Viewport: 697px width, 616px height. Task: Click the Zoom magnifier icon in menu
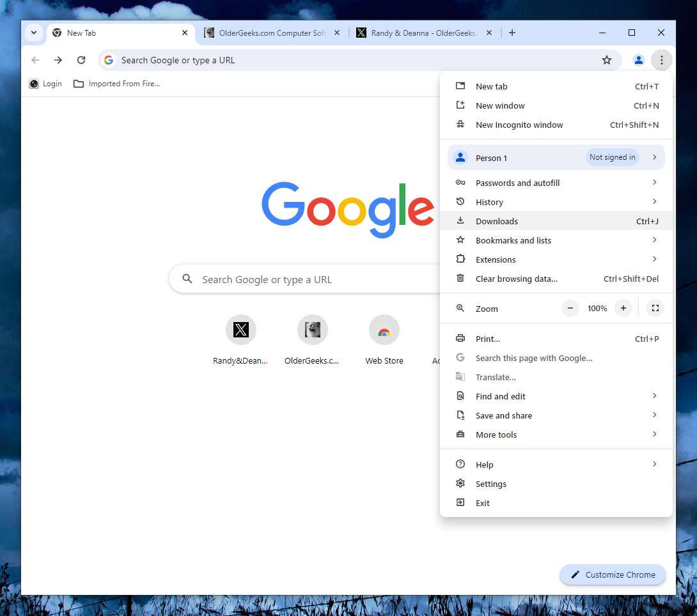point(460,308)
